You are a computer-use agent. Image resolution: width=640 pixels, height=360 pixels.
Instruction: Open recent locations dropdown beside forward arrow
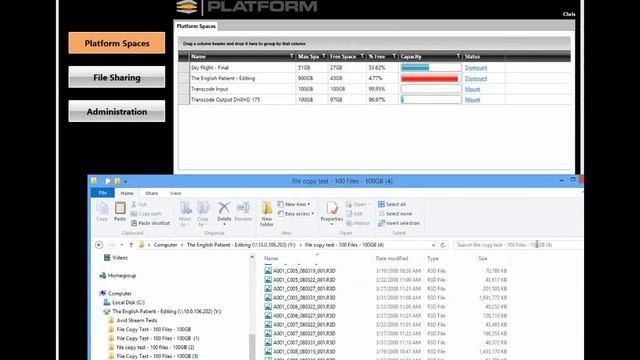(122, 245)
